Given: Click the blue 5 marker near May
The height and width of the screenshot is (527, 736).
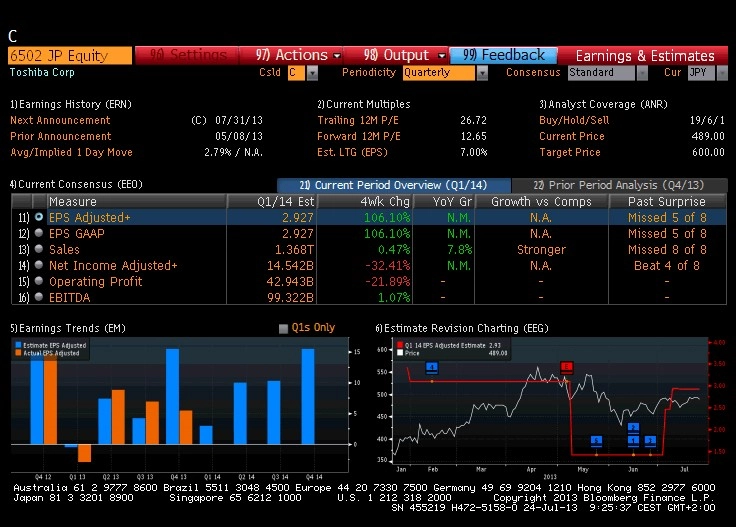Looking at the screenshot, I should pyautogui.click(x=596, y=440).
